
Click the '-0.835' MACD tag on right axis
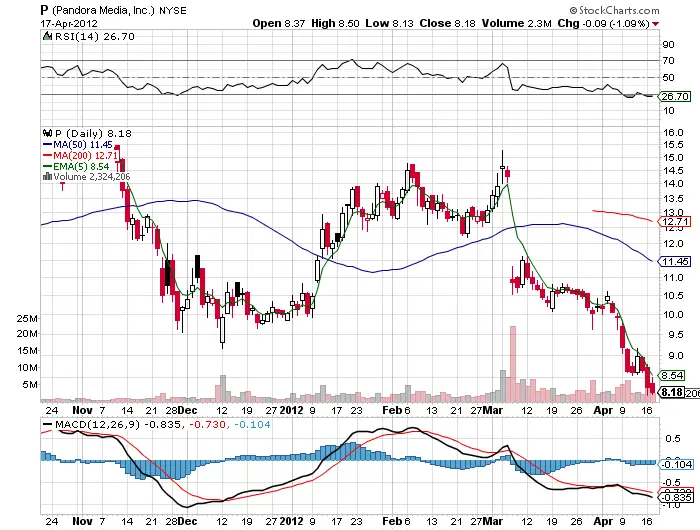pyautogui.click(x=677, y=497)
